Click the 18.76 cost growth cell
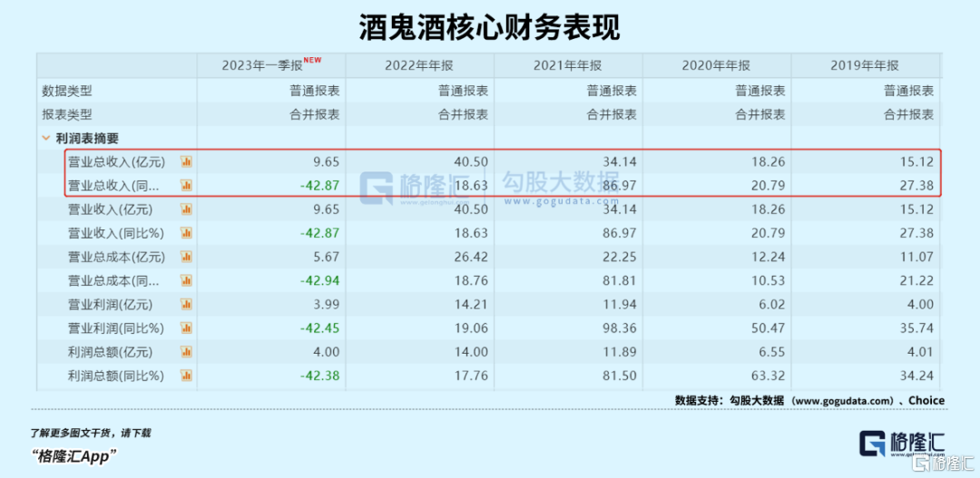980x478 pixels. 472,280
